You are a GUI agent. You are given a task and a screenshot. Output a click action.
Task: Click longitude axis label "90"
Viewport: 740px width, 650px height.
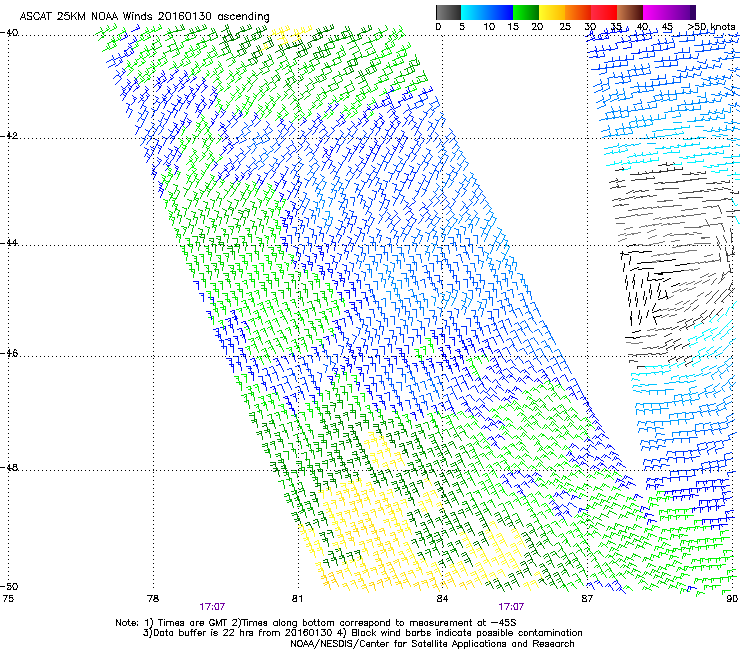coord(732,598)
